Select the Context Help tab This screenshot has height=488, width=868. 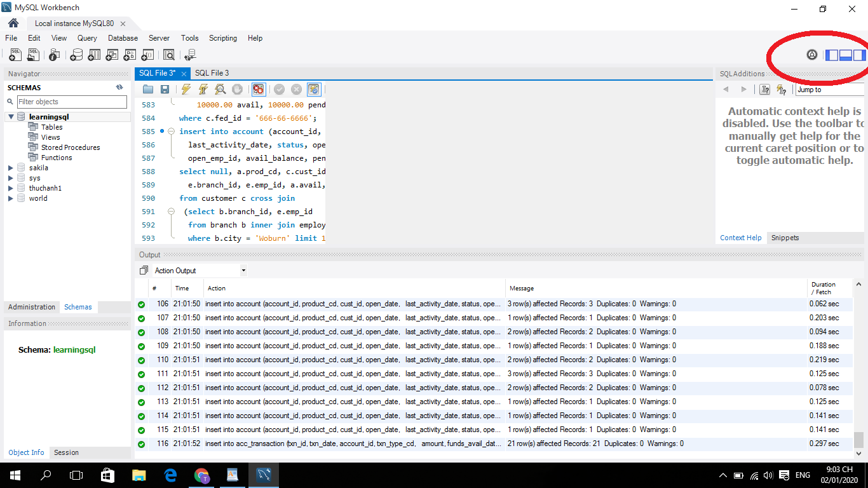tap(740, 238)
